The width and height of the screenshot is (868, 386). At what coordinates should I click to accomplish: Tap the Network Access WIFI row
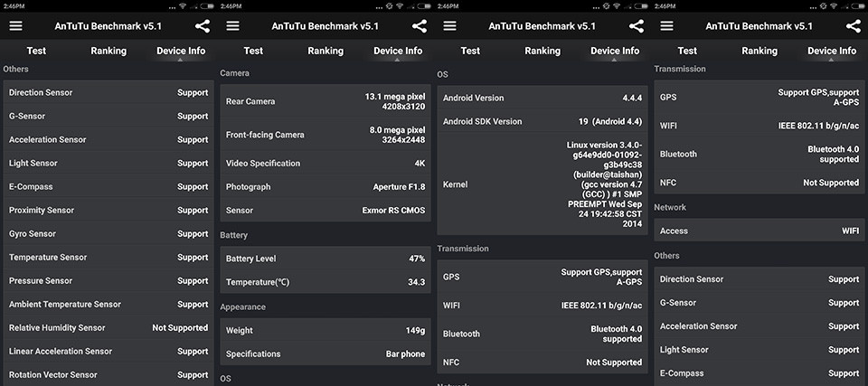pos(759,231)
